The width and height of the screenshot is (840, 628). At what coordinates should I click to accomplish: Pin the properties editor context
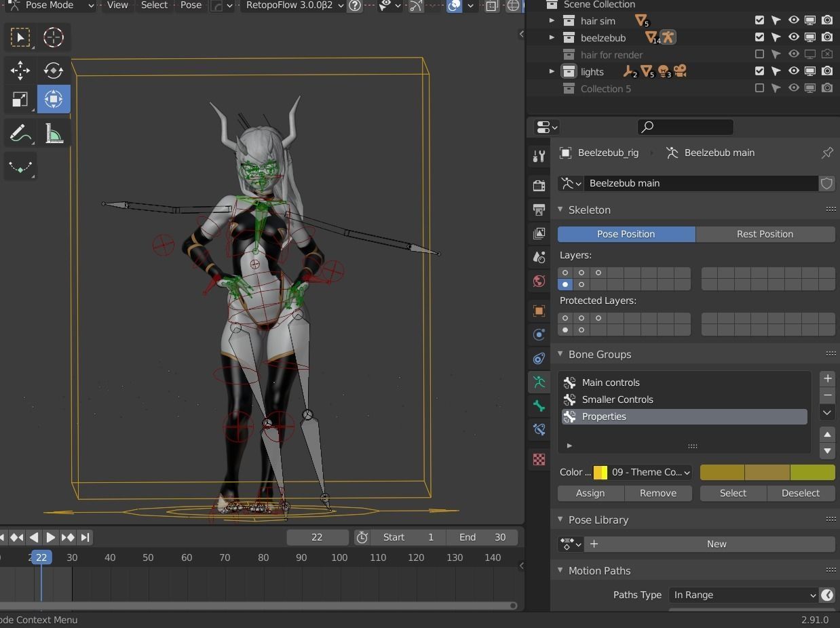pyautogui.click(x=827, y=153)
